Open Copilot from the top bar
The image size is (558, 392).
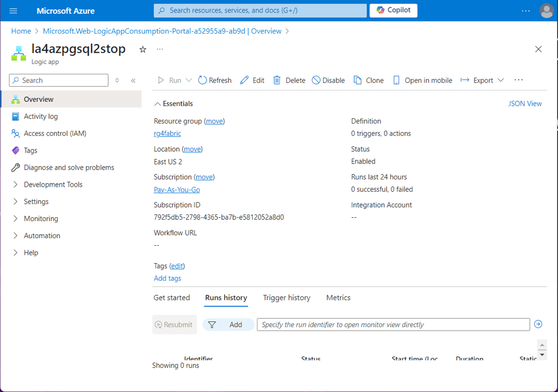pyautogui.click(x=393, y=10)
